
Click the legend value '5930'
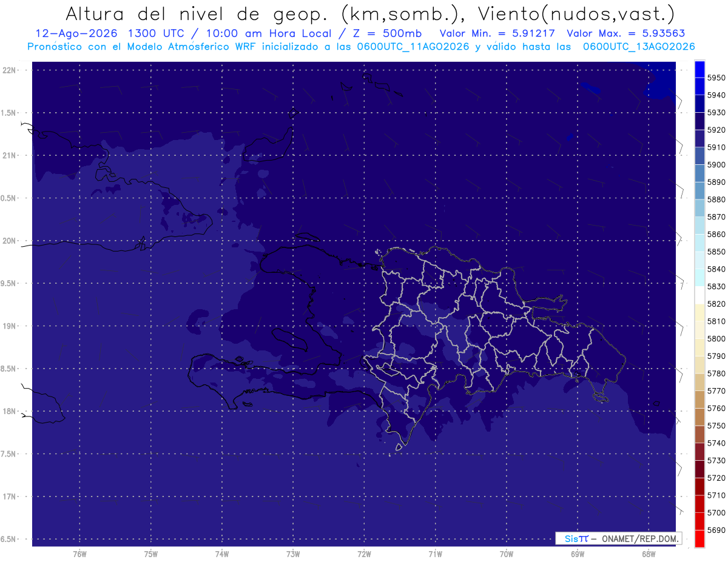(x=716, y=112)
